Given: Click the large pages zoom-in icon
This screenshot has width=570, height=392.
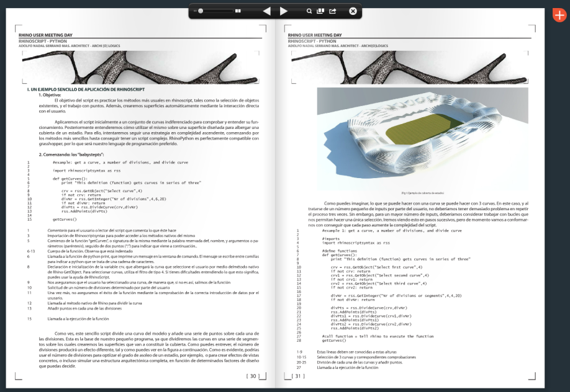Looking at the screenshot, I should 238,11.
